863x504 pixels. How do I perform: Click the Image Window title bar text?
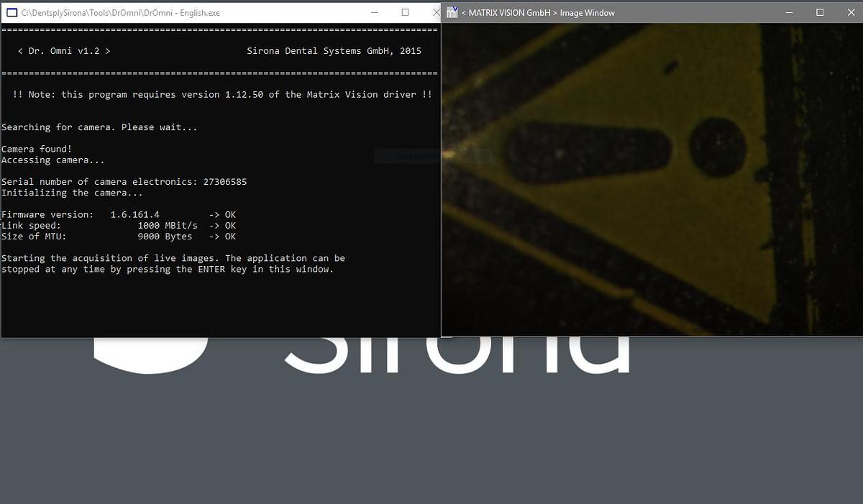(x=537, y=13)
